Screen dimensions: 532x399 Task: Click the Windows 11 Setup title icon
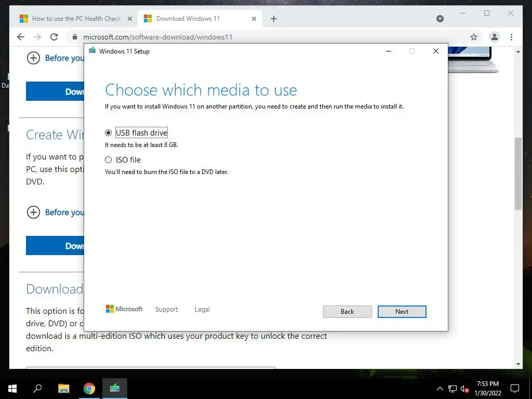click(x=92, y=50)
